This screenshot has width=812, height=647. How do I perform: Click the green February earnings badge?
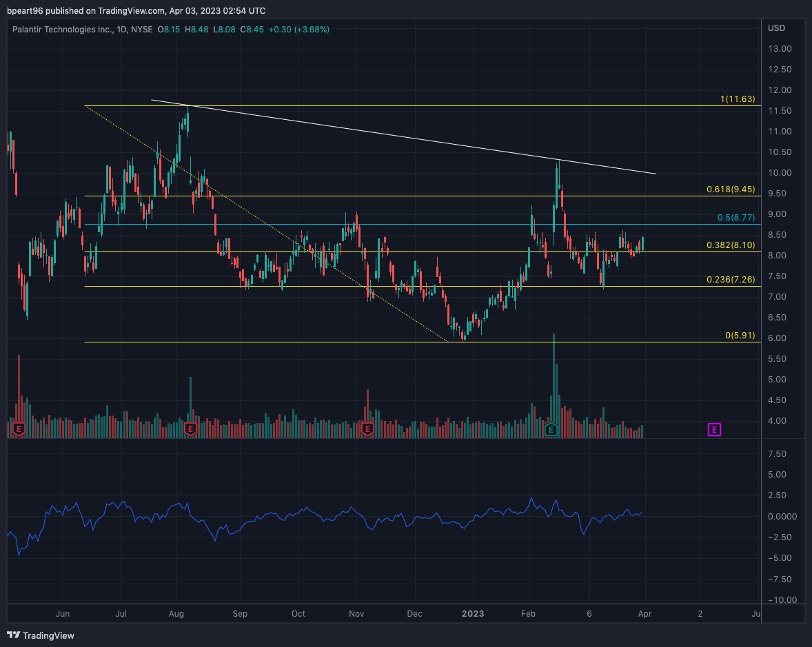click(551, 429)
